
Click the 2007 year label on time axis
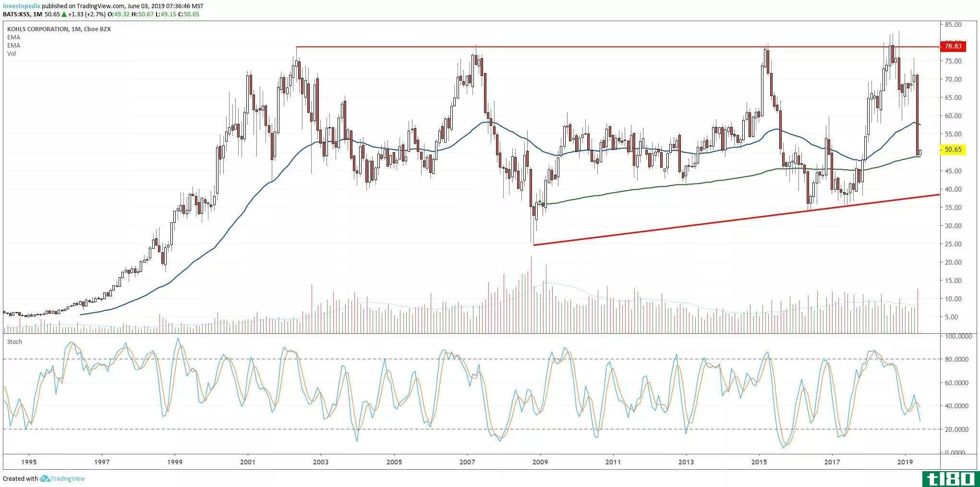(467, 462)
